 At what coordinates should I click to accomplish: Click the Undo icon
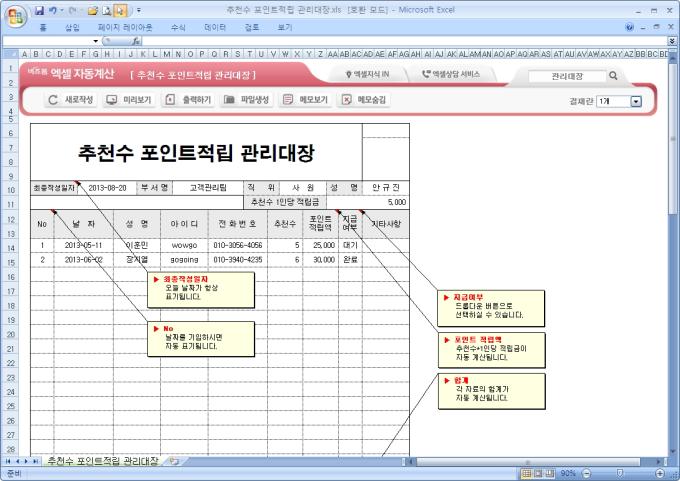coord(52,10)
